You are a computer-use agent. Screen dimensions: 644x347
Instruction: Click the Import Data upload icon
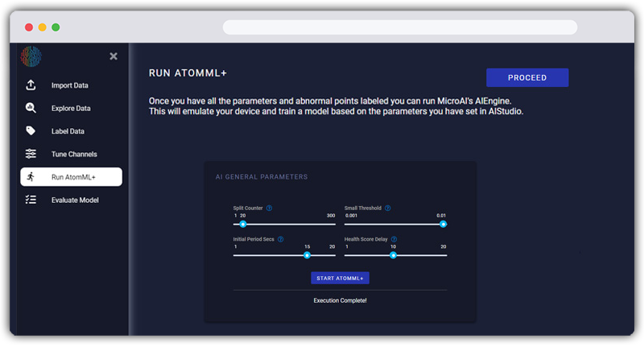point(31,85)
